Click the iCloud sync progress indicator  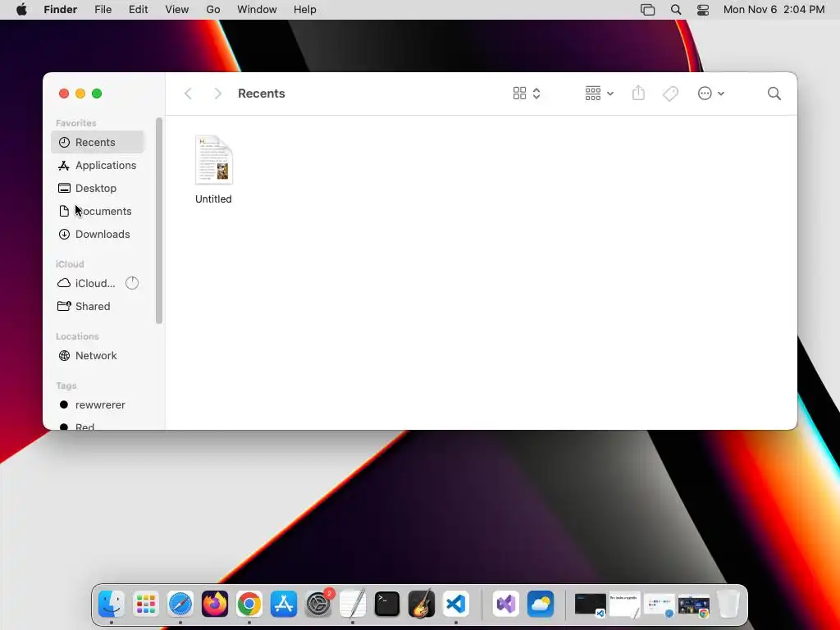[x=132, y=283]
